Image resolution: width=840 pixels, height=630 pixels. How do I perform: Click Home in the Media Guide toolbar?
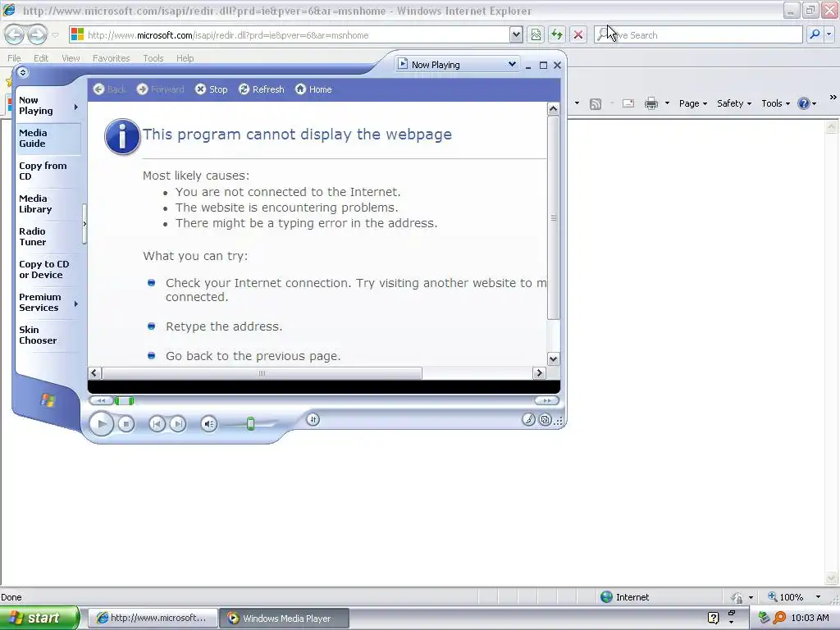(x=314, y=89)
